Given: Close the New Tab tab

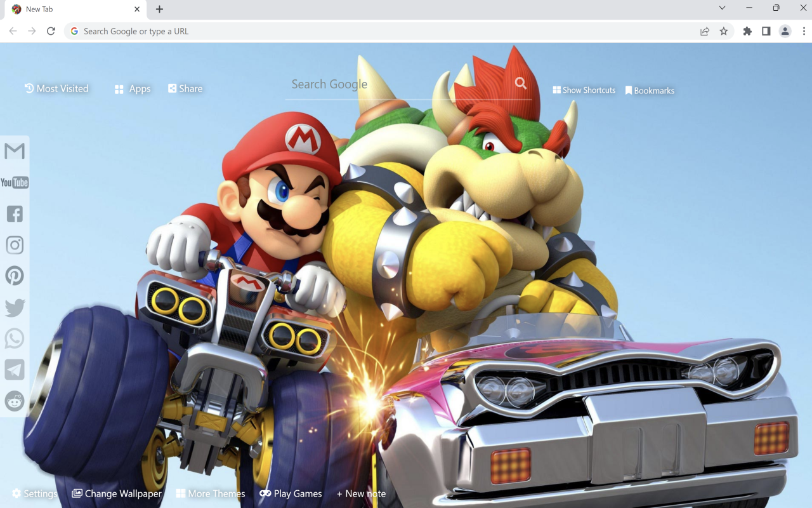Looking at the screenshot, I should (137, 9).
